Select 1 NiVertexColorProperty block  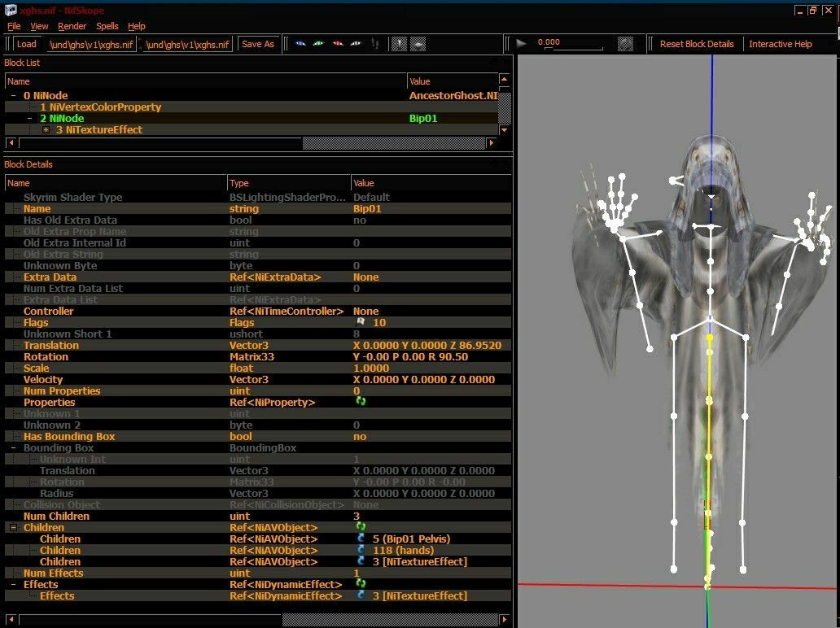click(x=100, y=107)
